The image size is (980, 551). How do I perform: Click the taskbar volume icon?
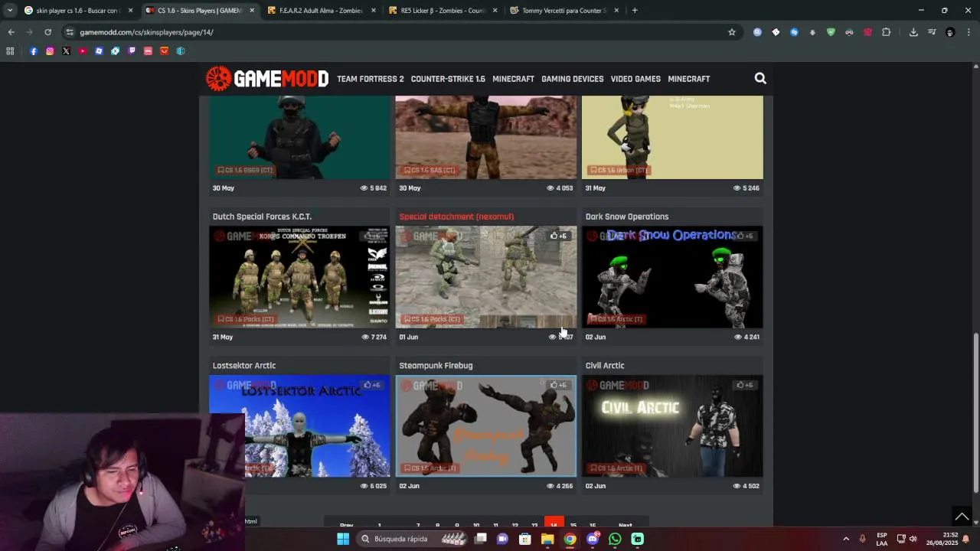[x=913, y=539]
